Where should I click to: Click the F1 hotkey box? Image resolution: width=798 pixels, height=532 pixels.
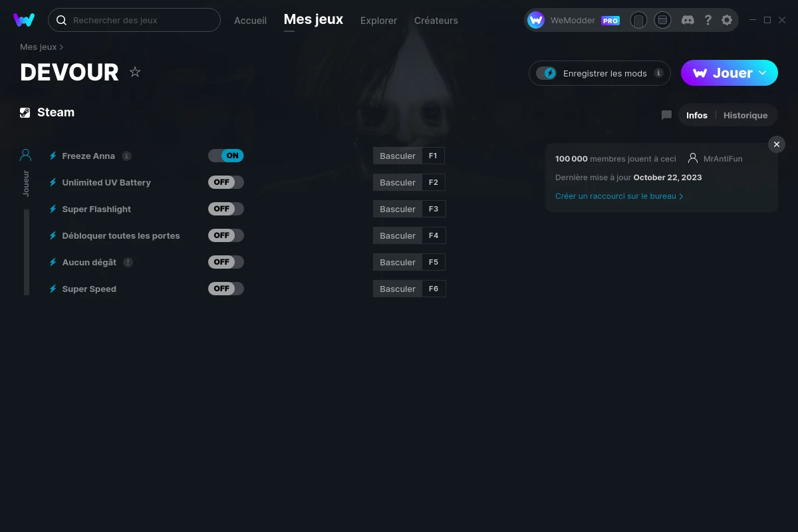(434, 156)
